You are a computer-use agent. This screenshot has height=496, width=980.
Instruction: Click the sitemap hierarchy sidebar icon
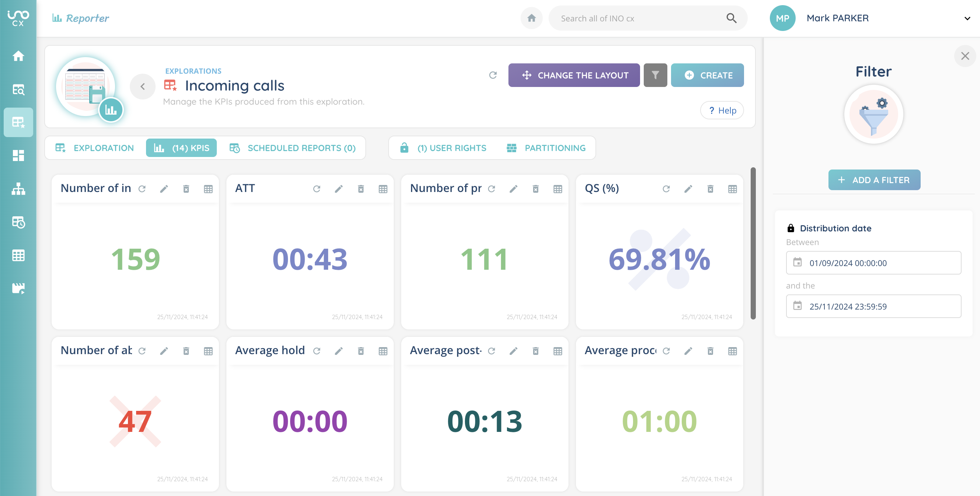18,189
